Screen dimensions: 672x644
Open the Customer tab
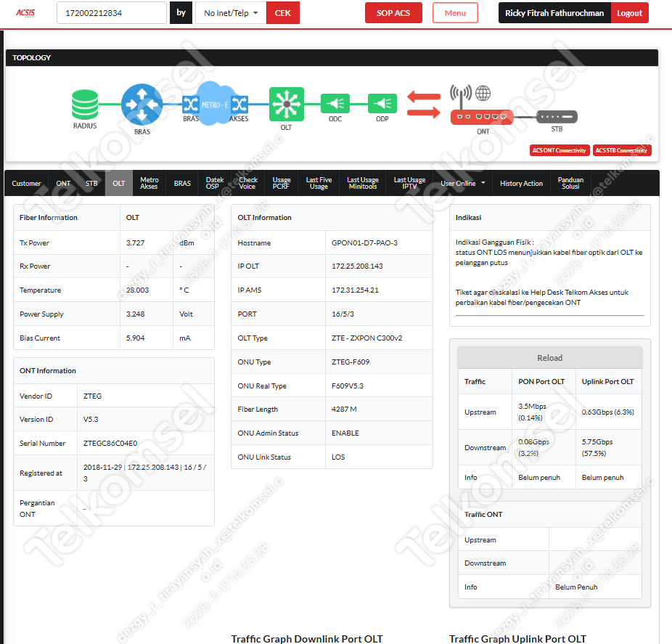pyautogui.click(x=26, y=184)
